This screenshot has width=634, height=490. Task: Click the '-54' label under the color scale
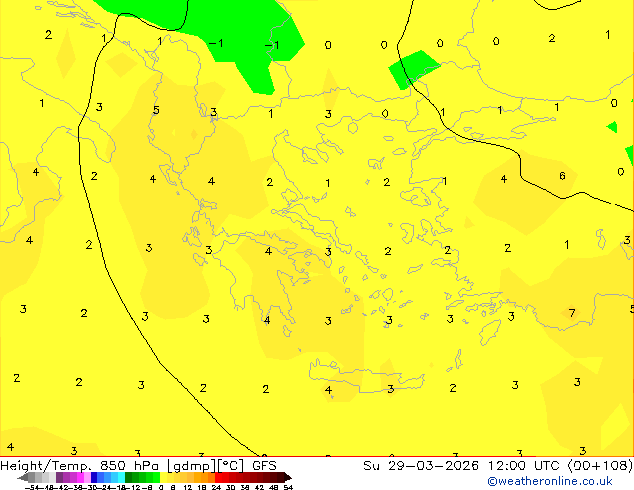tap(30, 487)
